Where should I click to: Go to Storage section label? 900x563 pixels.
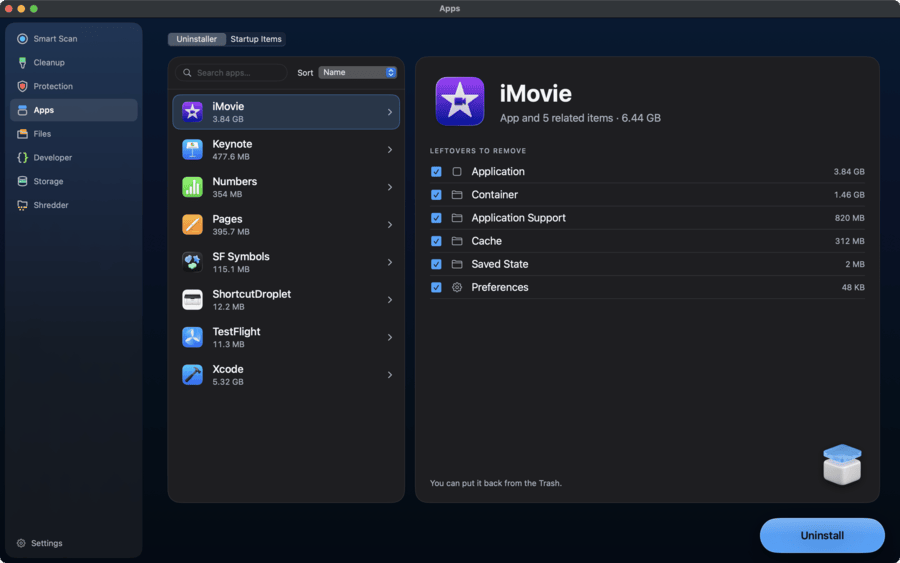(x=48, y=181)
